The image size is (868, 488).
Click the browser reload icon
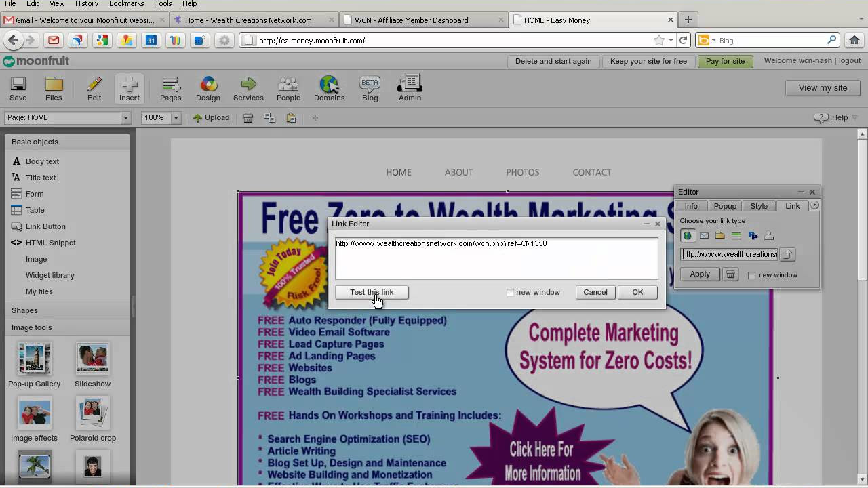click(684, 41)
